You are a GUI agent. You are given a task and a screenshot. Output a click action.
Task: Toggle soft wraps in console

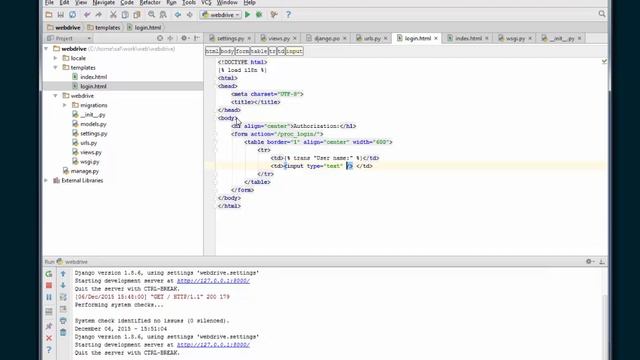tap(63, 297)
